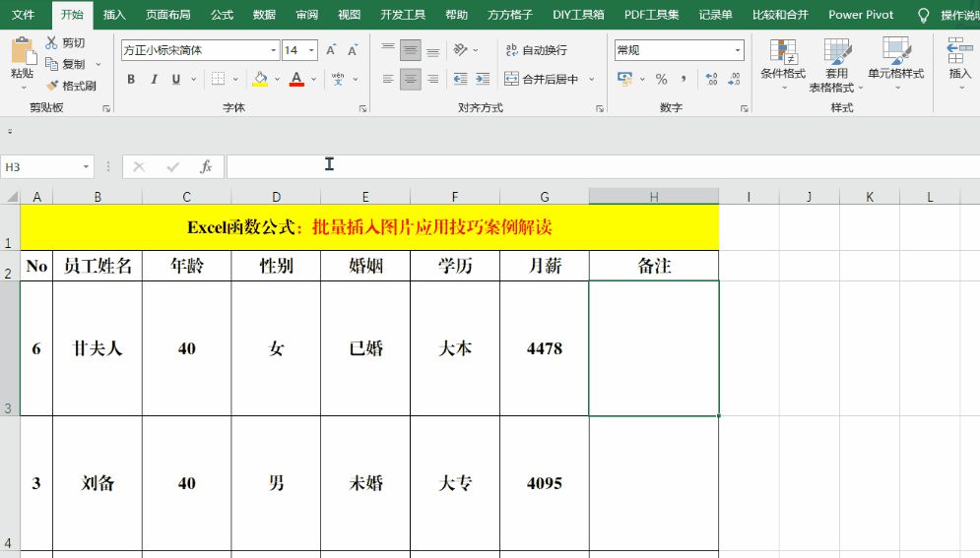Increase font size with large A

331,50
